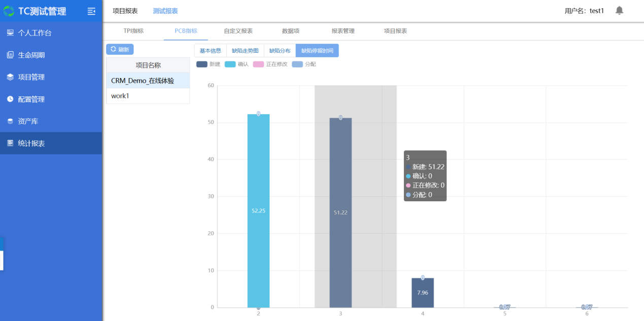Open 资产库 in the sidebar

[x=28, y=121]
